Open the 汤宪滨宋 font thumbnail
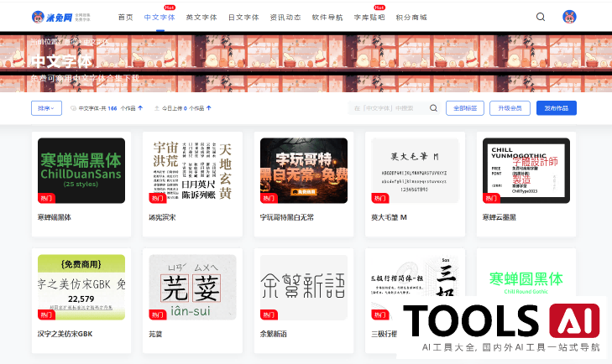This screenshot has width=612, height=364. pyautogui.click(x=192, y=170)
